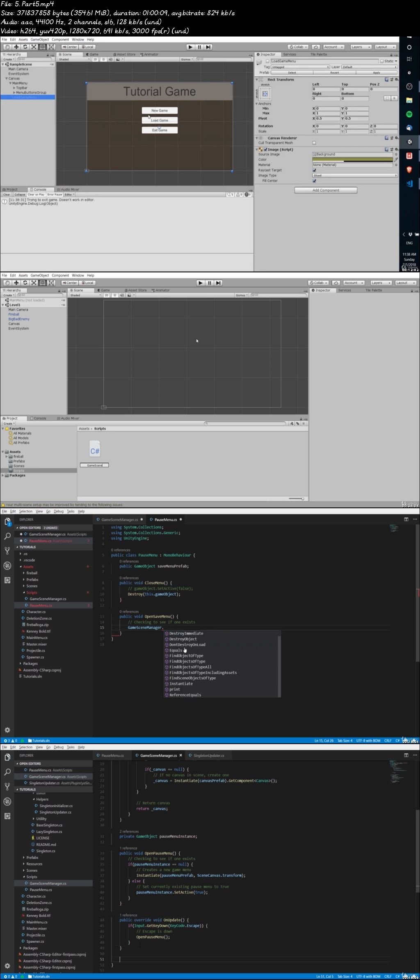Open Spotify from the Windows taskbar
Screen dimensions: 420x980
(x=409, y=114)
